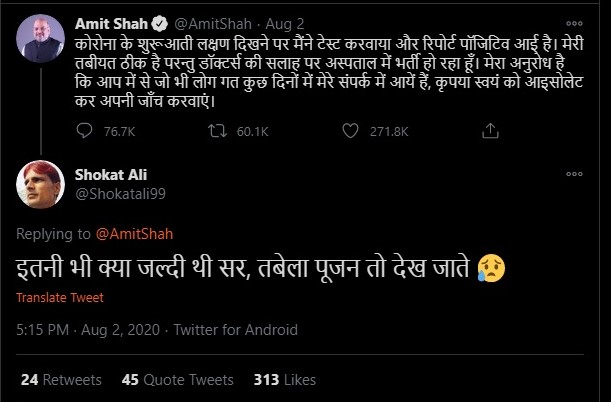Image resolution: width=611 pixels, height=402 pixels.
Task: Click Translate Tweet
Action: point(61,298)
